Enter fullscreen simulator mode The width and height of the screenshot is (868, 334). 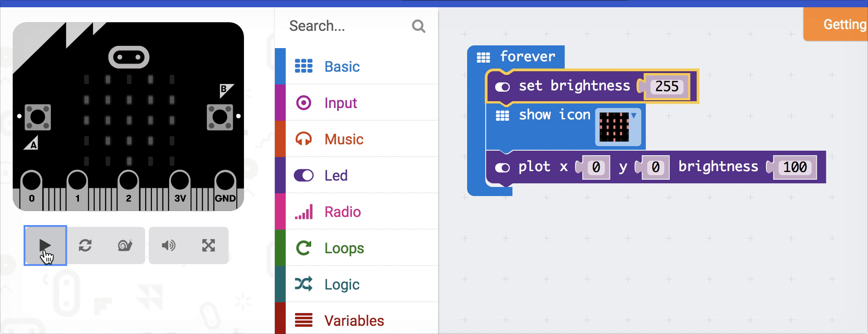tap(208, 246)
